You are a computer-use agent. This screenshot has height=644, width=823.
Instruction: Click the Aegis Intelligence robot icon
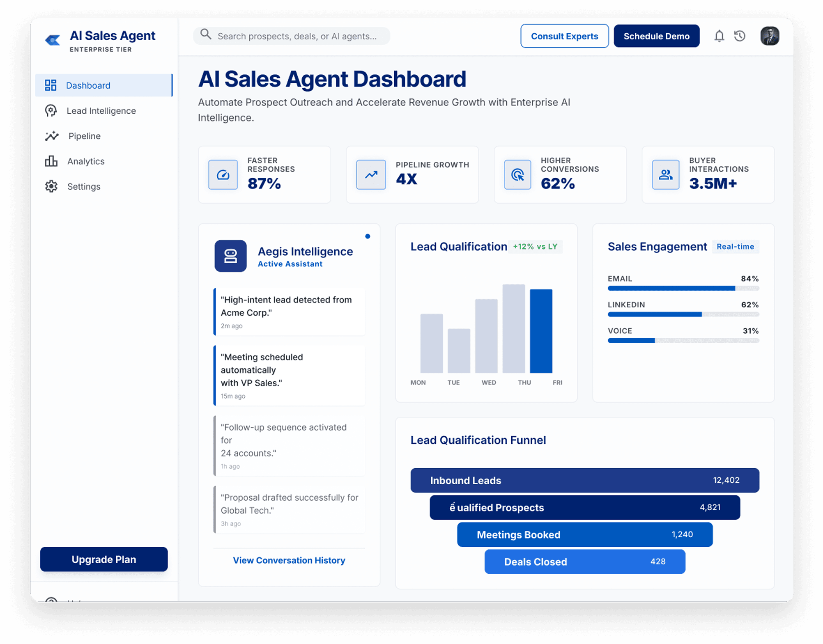tap(230, 256)
